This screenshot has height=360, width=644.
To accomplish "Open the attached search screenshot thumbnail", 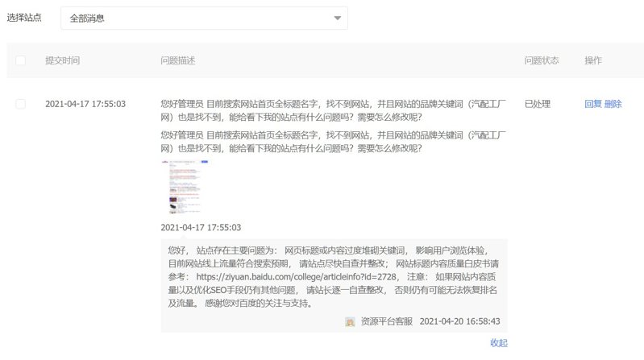I will [185, 187].
